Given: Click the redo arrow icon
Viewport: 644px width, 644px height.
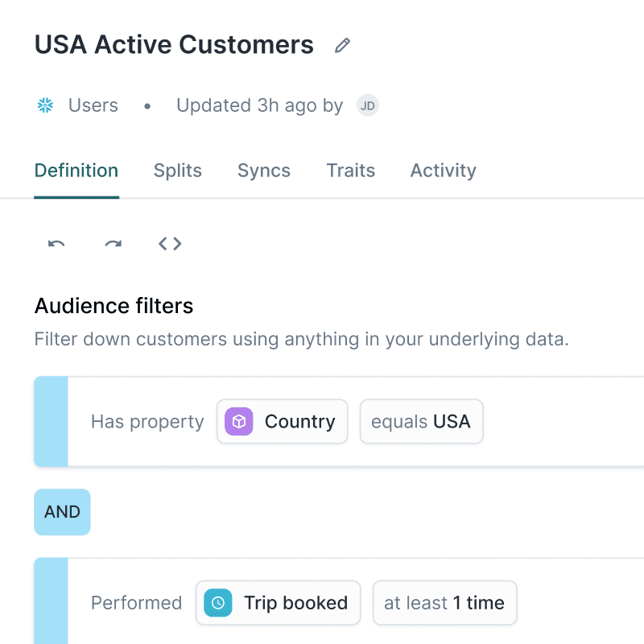Looking at the screenshot, I should click(x=113, y=244).
